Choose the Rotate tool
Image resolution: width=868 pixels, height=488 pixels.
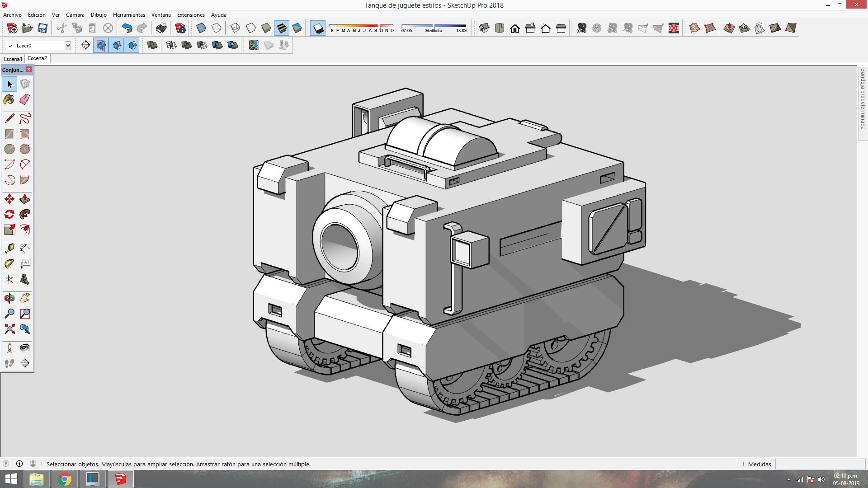point(9,214)
